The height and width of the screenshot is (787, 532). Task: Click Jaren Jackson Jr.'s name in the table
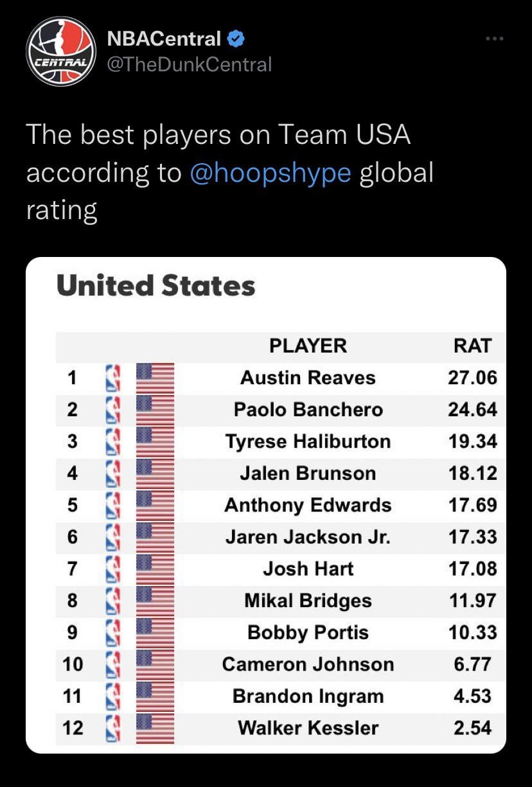[308, 537]
